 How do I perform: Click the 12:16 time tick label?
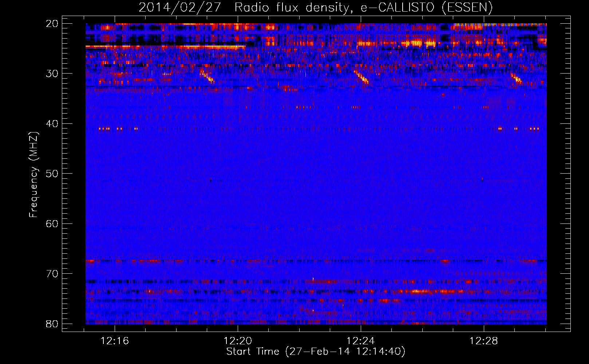[115, 341]
